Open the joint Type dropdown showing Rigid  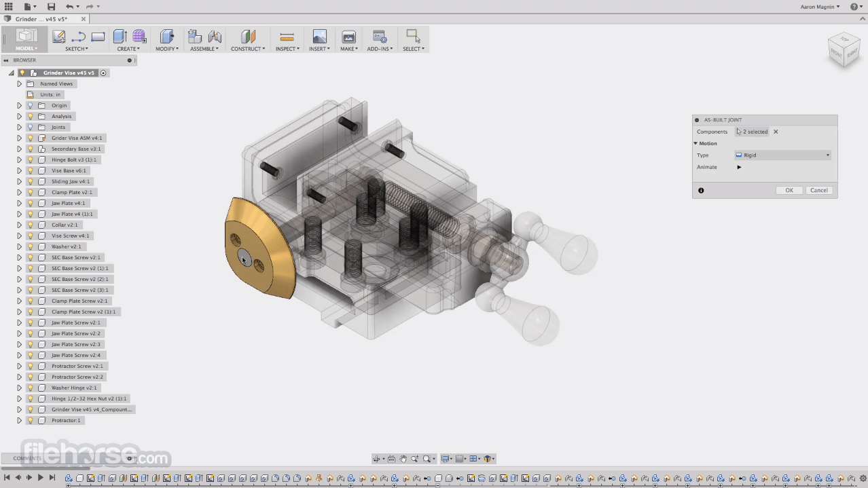[782, 155]
